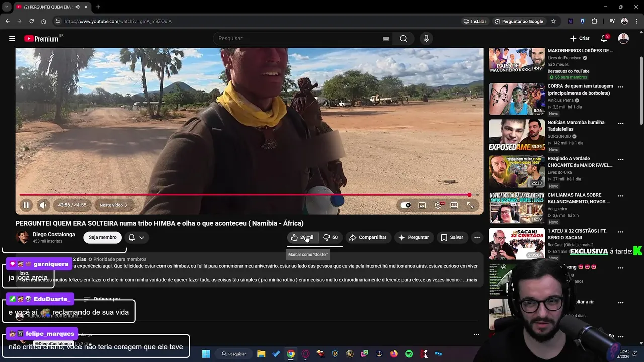The image size is (644, 362).
Task: Share the video via Compartilhar
Action: (368, 237)
